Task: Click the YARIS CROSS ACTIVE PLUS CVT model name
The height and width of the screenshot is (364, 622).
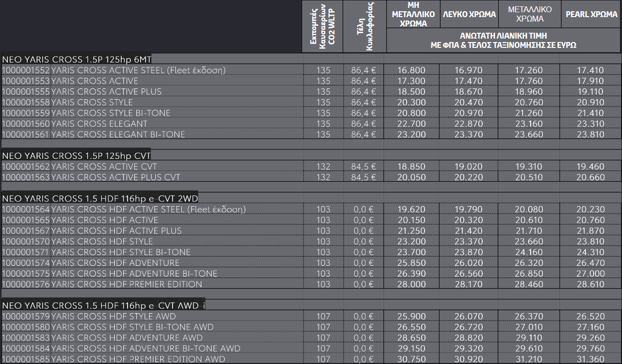Action: [115, 177]
